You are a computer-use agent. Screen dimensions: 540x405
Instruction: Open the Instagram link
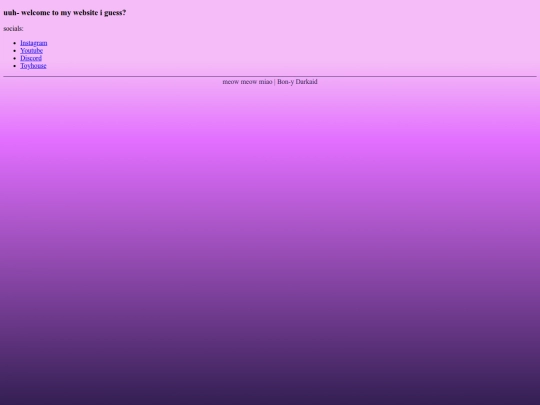34,43
